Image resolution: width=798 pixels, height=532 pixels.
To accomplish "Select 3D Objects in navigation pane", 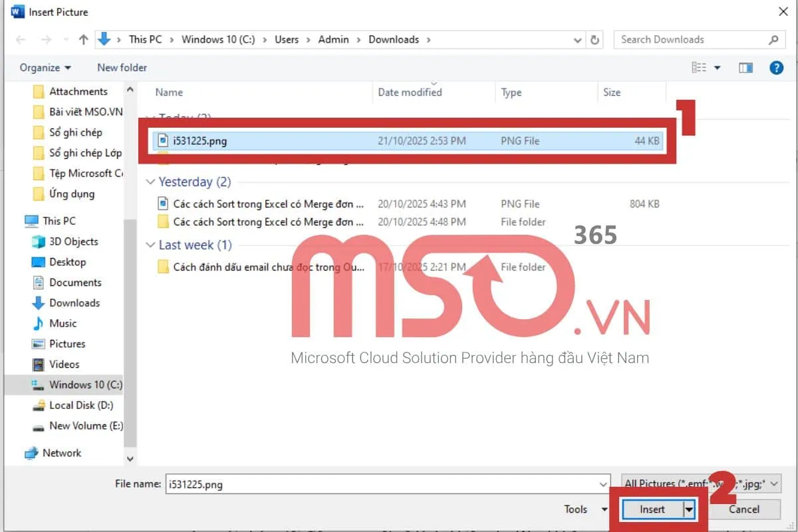I will point(73,241).
